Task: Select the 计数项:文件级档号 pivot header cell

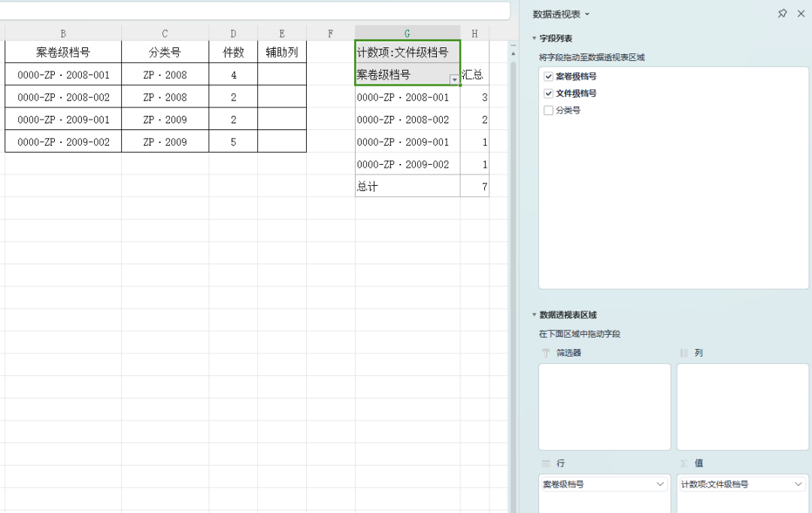Action: click(x=407, y=53)
